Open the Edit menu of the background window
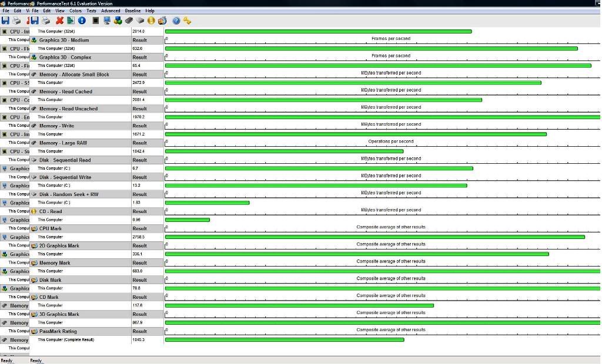 click(x=18, y=11)
